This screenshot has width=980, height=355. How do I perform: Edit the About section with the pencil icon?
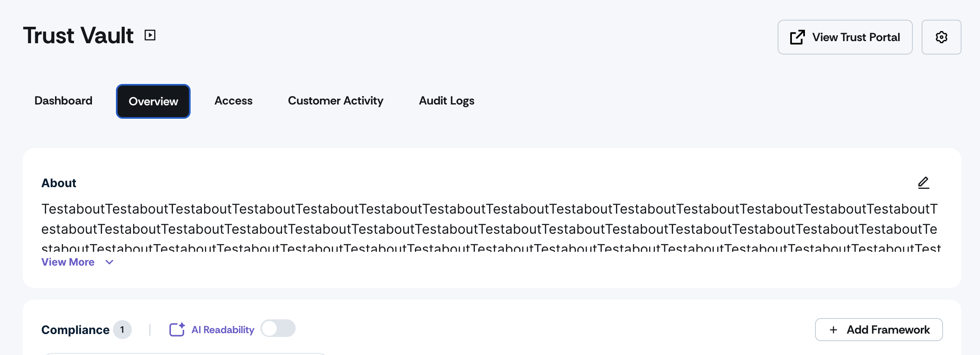923,183
